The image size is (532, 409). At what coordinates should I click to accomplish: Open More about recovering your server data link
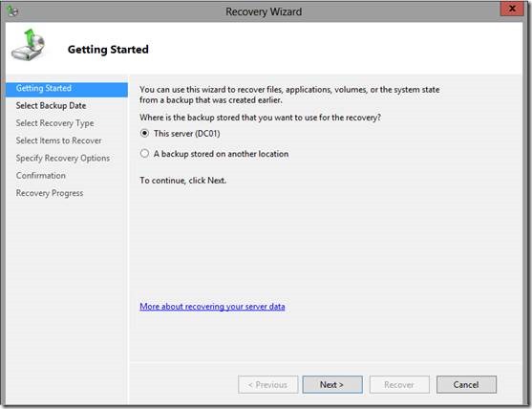pyautogui.click(x=212, y=307)
